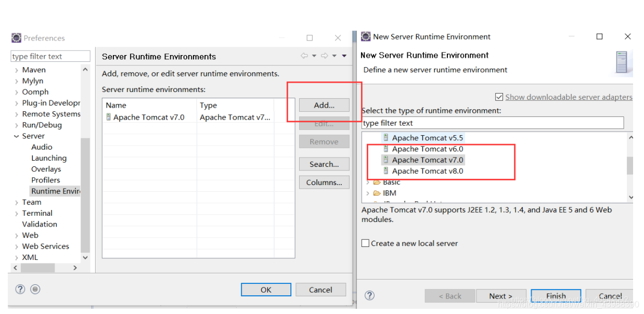
Task: Open the Profilers preferences page
Action: (x=46, y=180)
